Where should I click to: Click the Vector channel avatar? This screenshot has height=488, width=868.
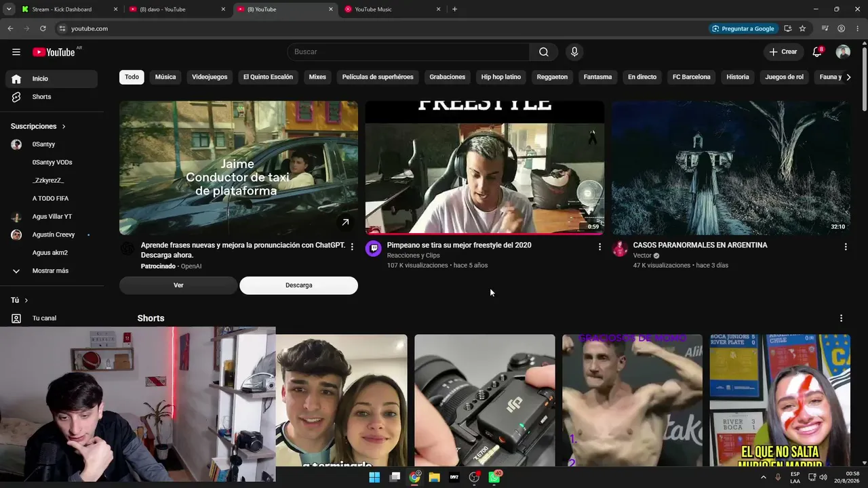tap(620, 249)
